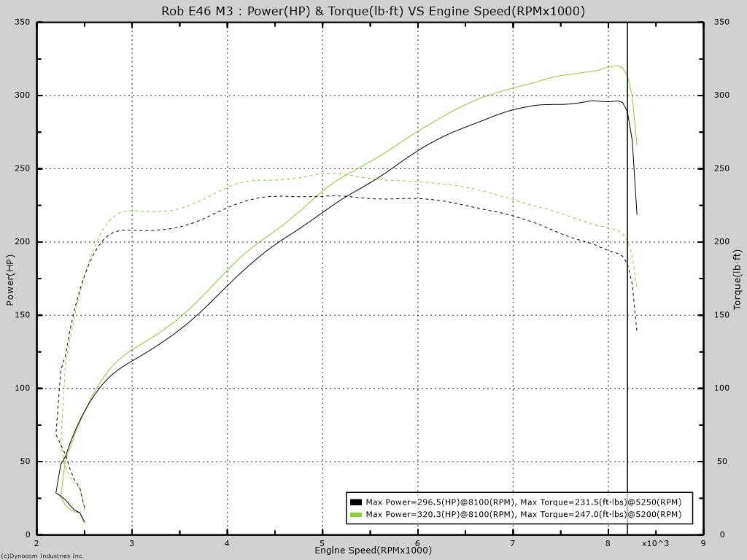Screen dimensions: 747x560
Task: Select the 296.5 HP max power legend entry
Action: (523, 502)
